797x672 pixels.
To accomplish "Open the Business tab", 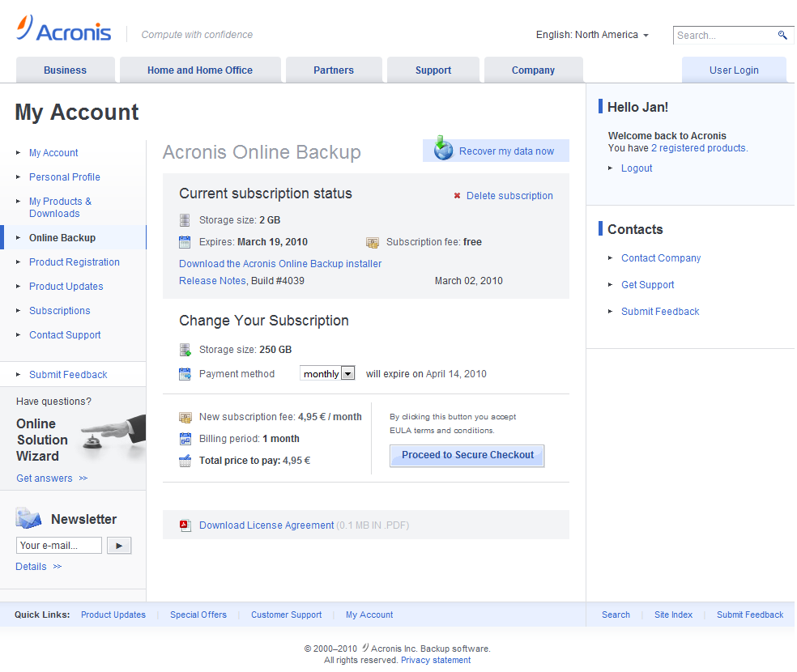I will (65, 70).
